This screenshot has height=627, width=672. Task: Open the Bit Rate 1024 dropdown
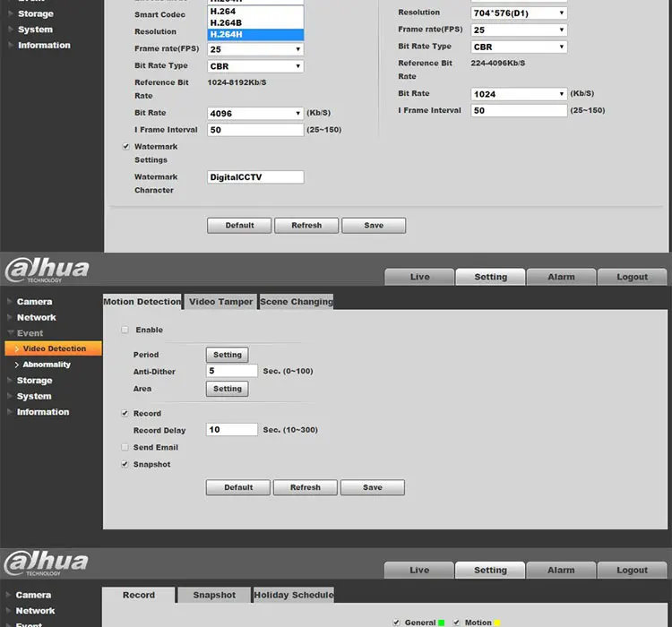(x=519, y=94)
